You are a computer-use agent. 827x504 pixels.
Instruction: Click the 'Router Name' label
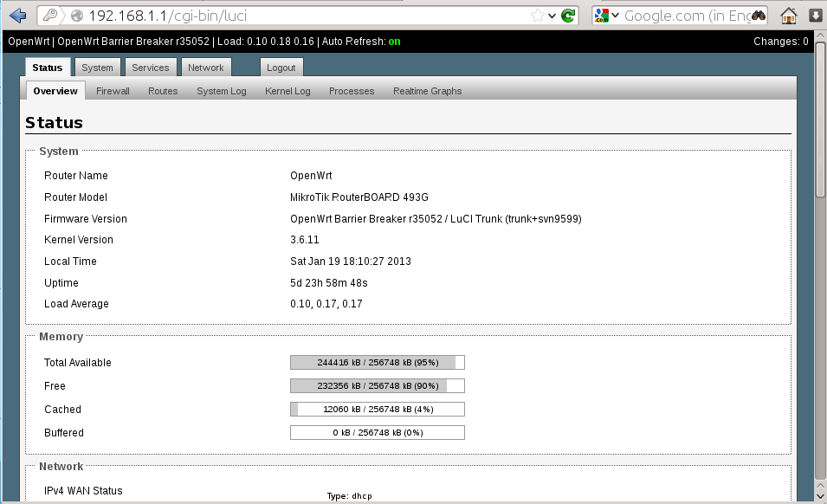[x=76, y=176]
